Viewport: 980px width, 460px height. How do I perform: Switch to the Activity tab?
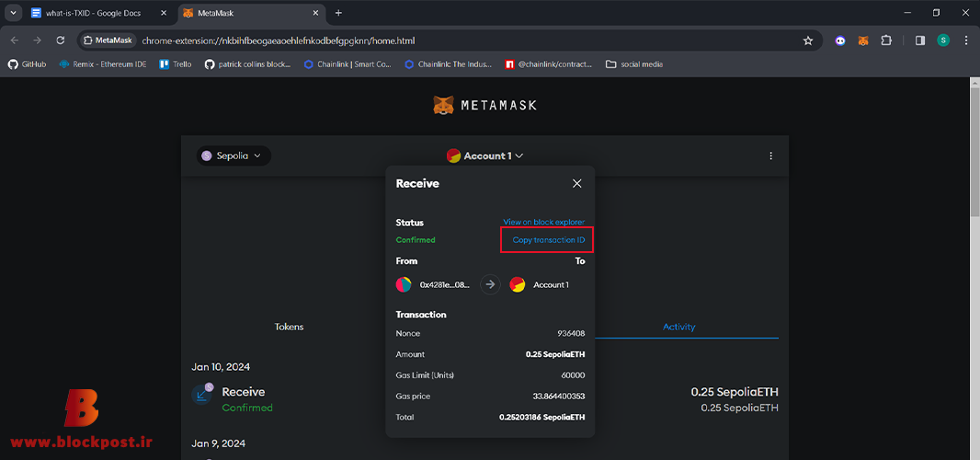(x=678, y=327)
